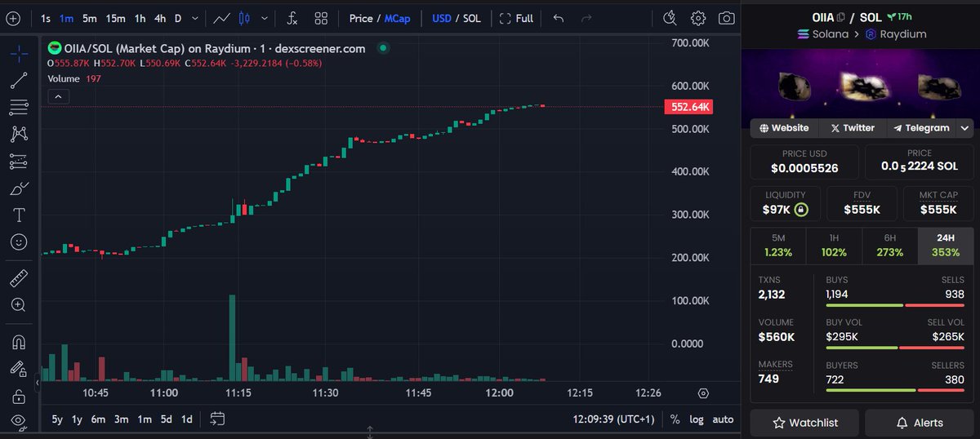The width and height of the screenshot is (980, 439).
Task: Open the Fibonacci retracement tools
Action: coord(19,108)
